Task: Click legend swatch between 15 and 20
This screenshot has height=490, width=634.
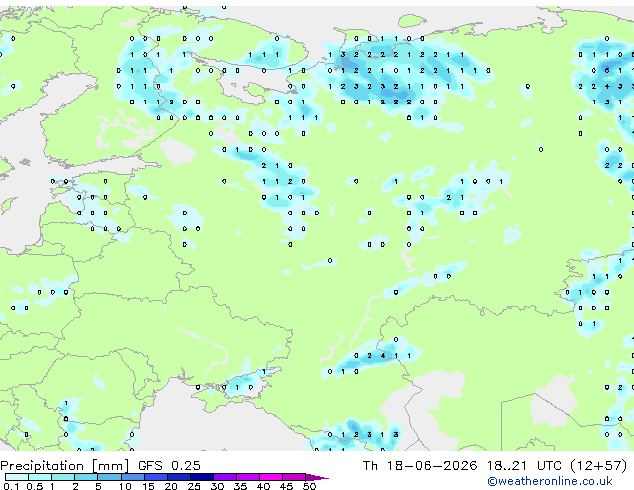Action: pos(156,477)
